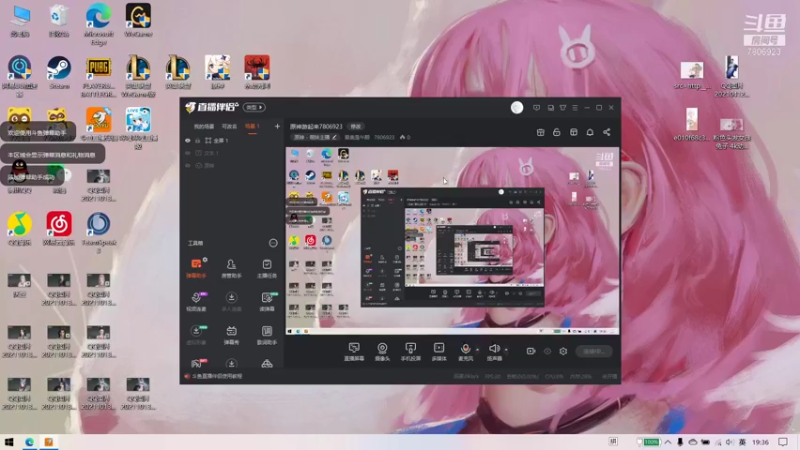This screenshot has width=800, height=450.
Task: Click the share icon in the room header
Action: click(x=607, y=132)
